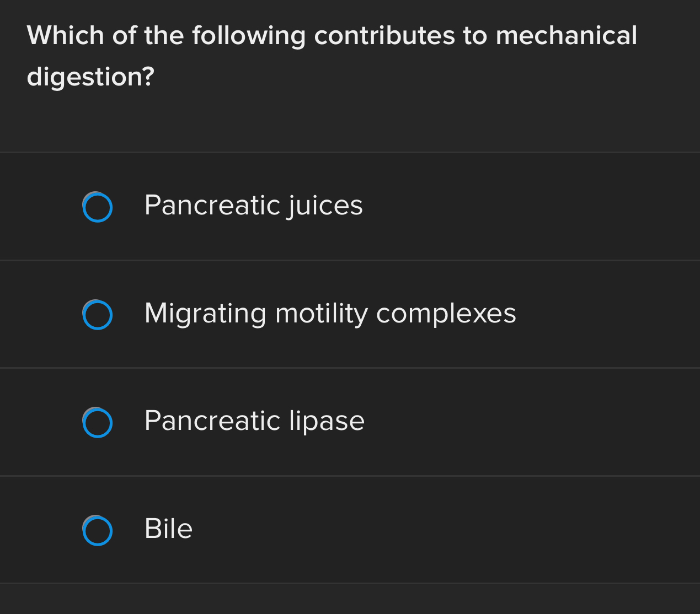Click the word "juices" in first option
Image resolution: width=700 pixels, height=614 pixels.
click(325, 206)
